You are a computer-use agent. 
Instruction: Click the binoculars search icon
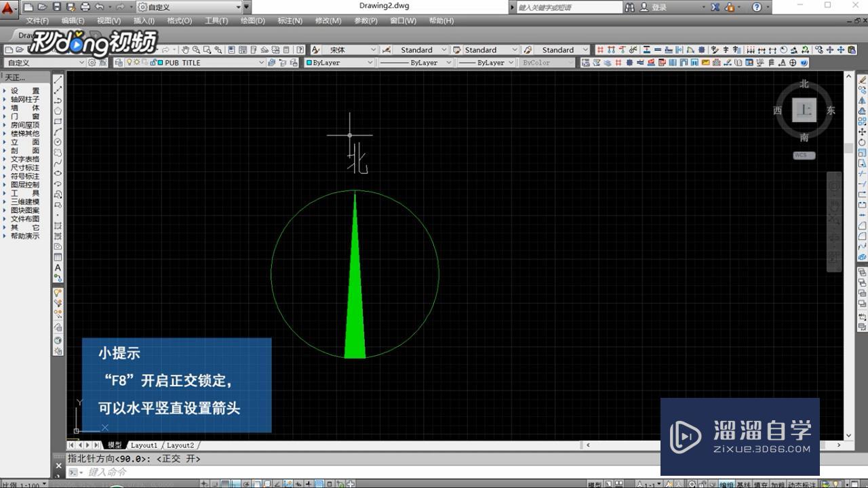(x=630, y=7)
